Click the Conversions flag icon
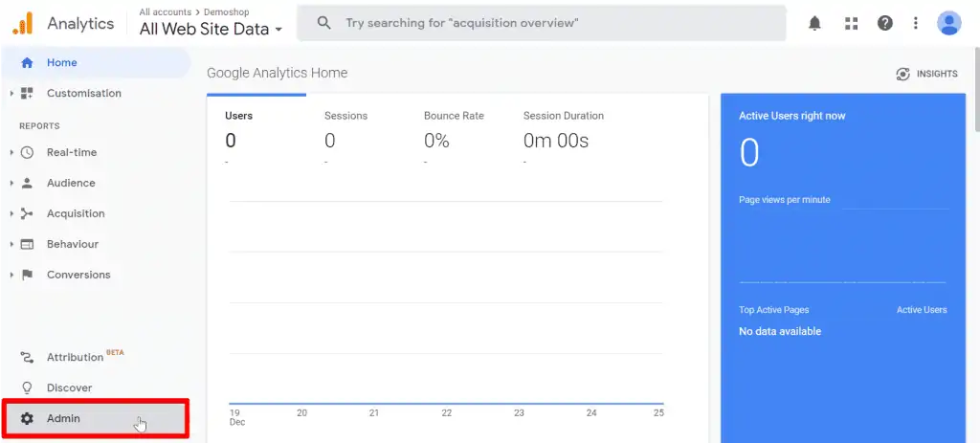The width and height of the screenshot is (980, 443). coord(27,275)
